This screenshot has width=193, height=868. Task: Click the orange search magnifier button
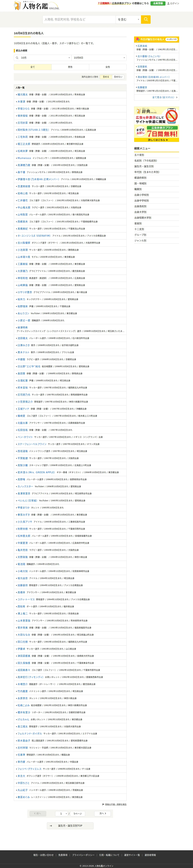[x=146, y=19]
